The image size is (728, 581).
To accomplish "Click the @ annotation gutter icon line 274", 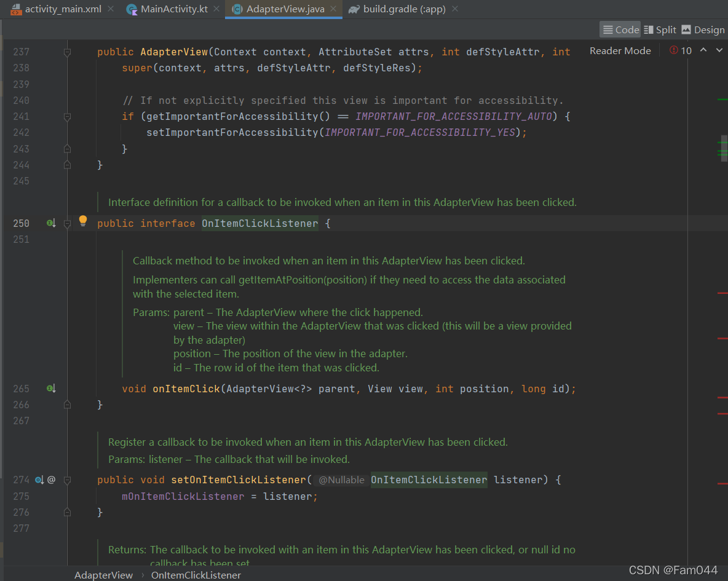I will coord(52,480).
